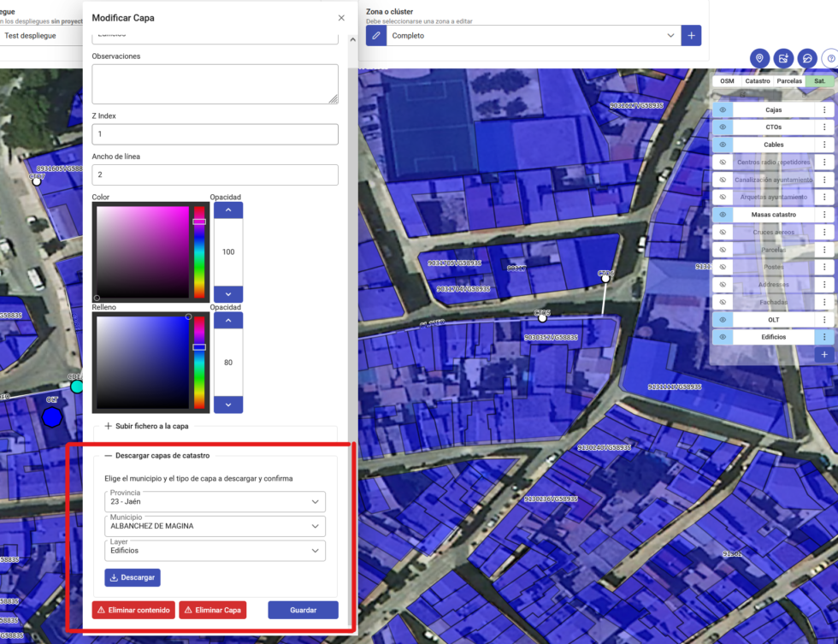This screenshot has width=838, height=644.
Task: Select the OSM basemap tab
Action: tap(725, 80)
